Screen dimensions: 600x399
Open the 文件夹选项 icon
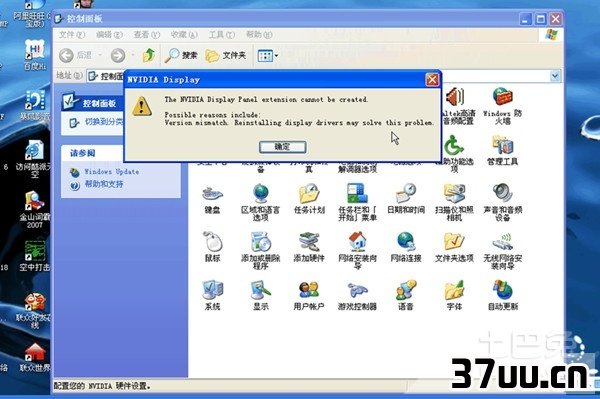pyautogui.click(x=454, y=247)
